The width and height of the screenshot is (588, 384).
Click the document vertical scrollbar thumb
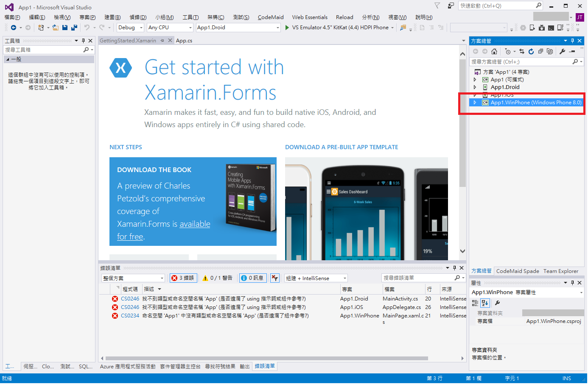[x=462, y=123]
